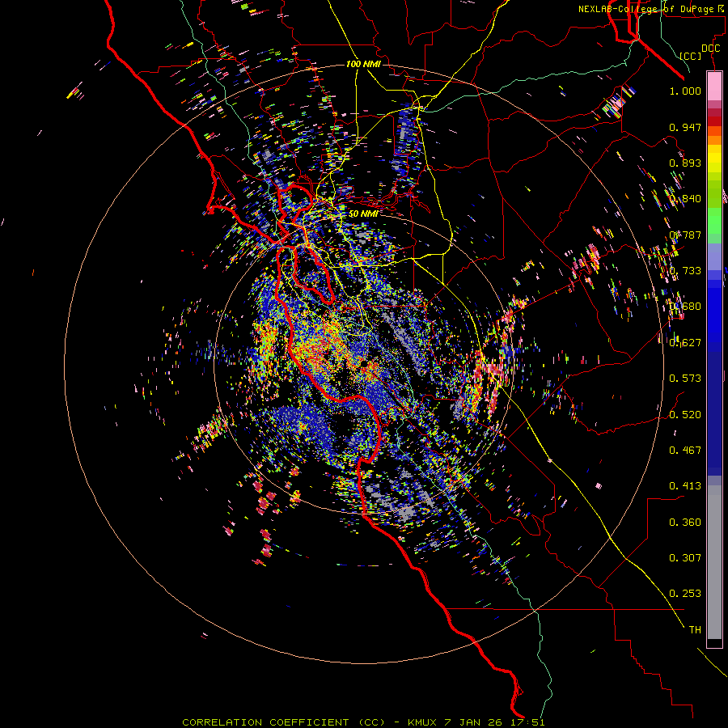Click the 0.307 scale value
This screenshot has height=728, width=728.
685,558
